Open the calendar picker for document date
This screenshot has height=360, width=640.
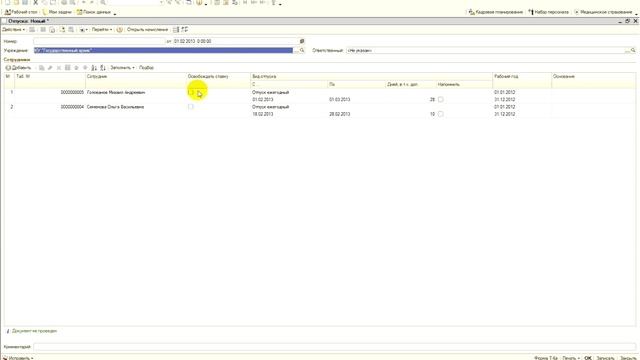tap(302, 41)
